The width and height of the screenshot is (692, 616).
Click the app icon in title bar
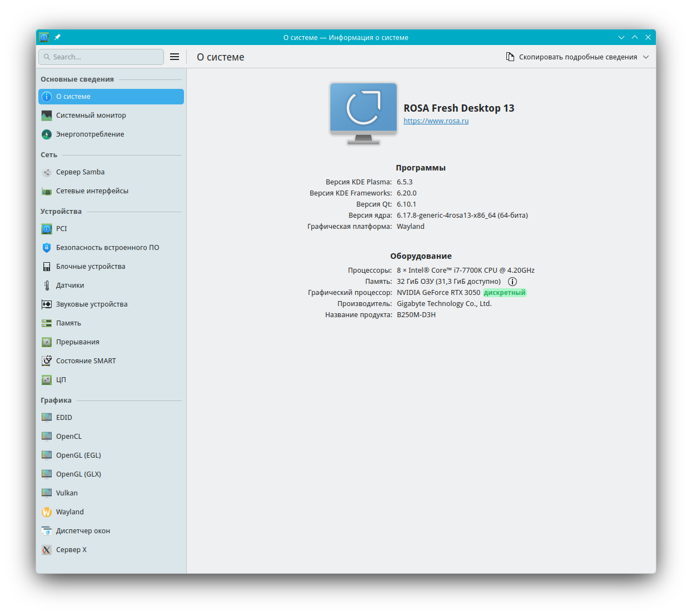(x=44, y=37)
